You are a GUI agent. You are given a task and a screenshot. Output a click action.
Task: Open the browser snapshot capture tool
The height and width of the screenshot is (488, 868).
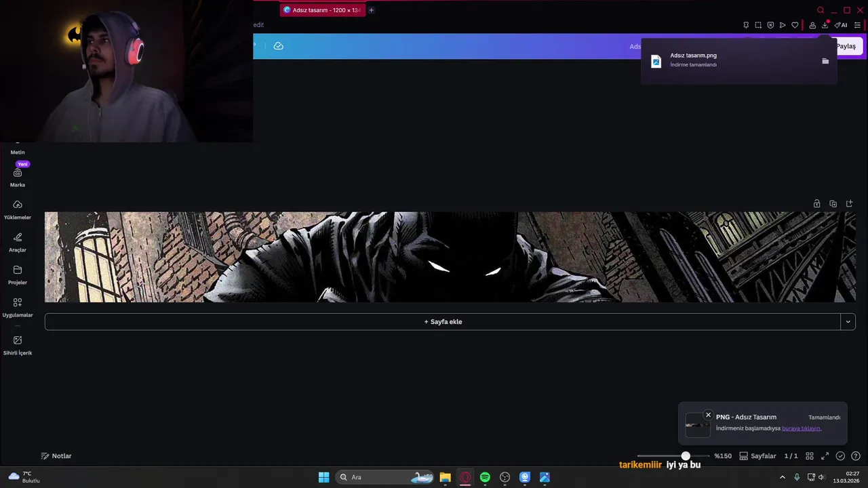(758, 25)
